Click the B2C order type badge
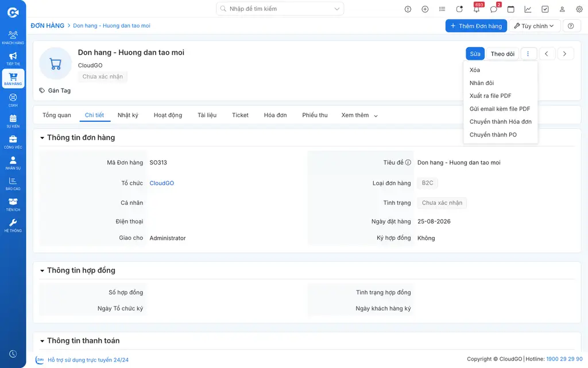588x368 pixels. click(427, 183)
